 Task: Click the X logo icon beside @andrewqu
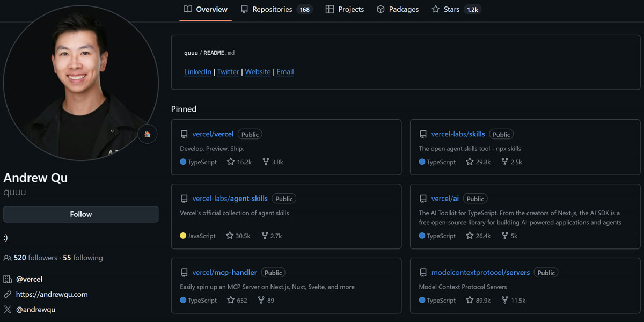tap(8, 310)
